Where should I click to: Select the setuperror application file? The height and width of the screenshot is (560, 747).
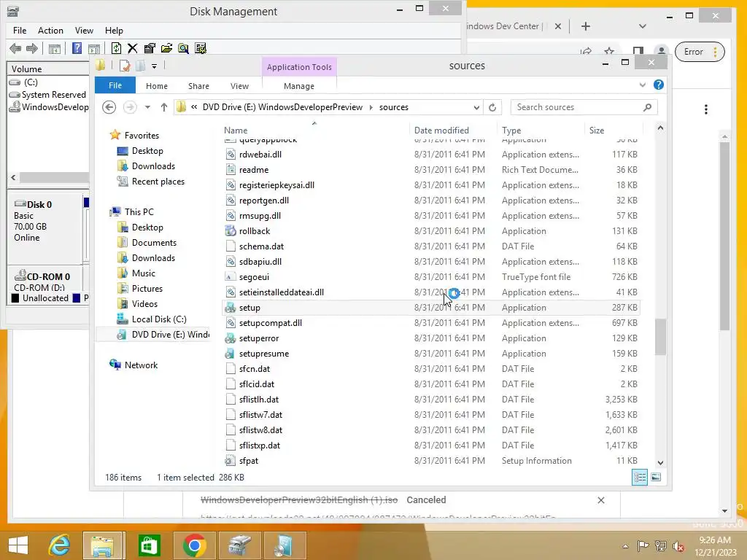[x=431, y=338]
